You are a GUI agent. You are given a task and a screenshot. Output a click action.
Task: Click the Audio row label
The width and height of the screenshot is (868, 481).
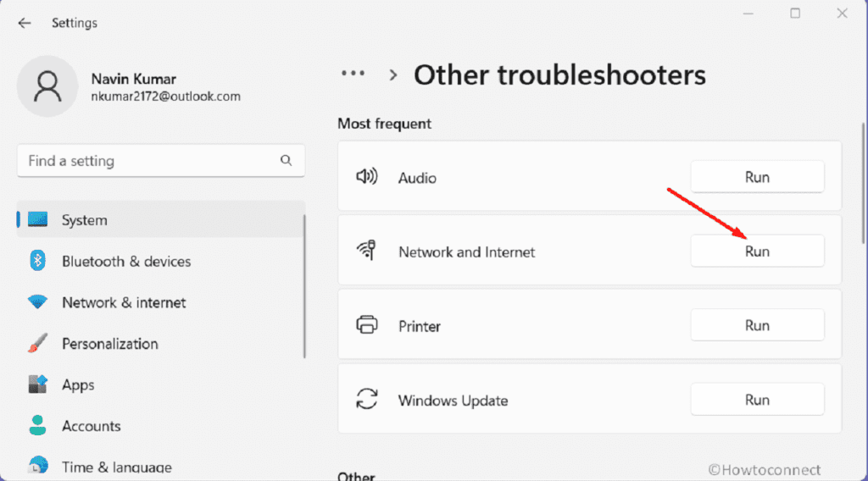417,178
